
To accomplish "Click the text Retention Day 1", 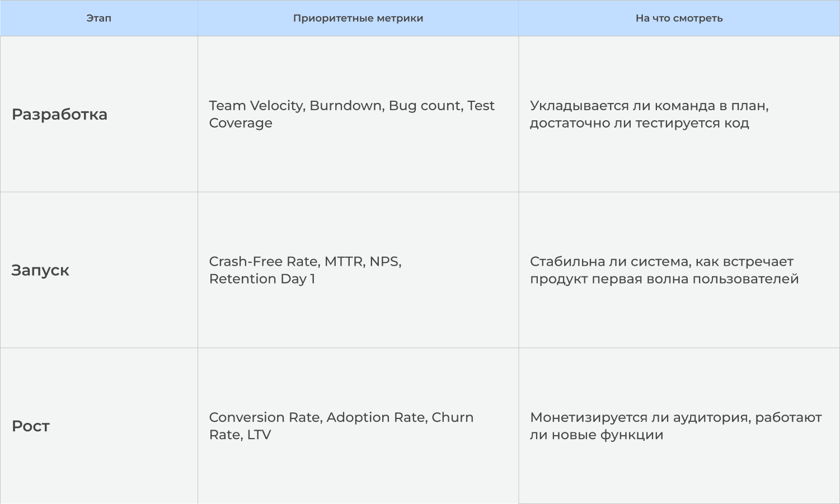I will (262, 279).
